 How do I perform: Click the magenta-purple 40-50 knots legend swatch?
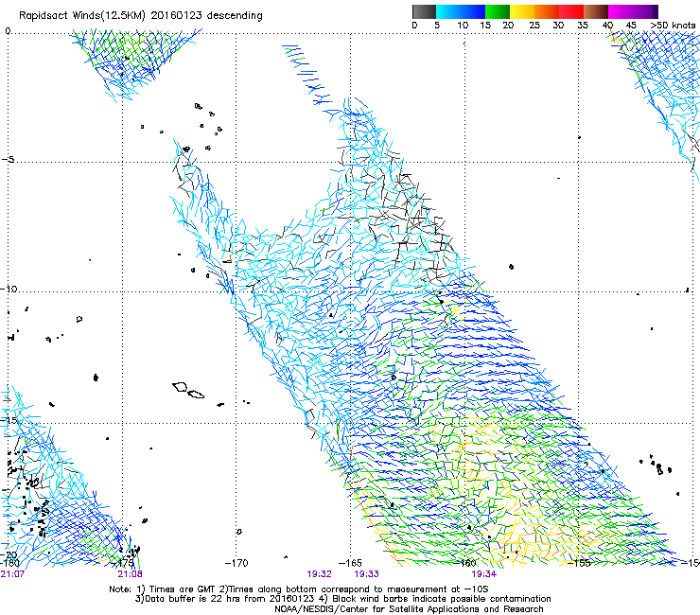pyautogui.click(x=633, y=11)
